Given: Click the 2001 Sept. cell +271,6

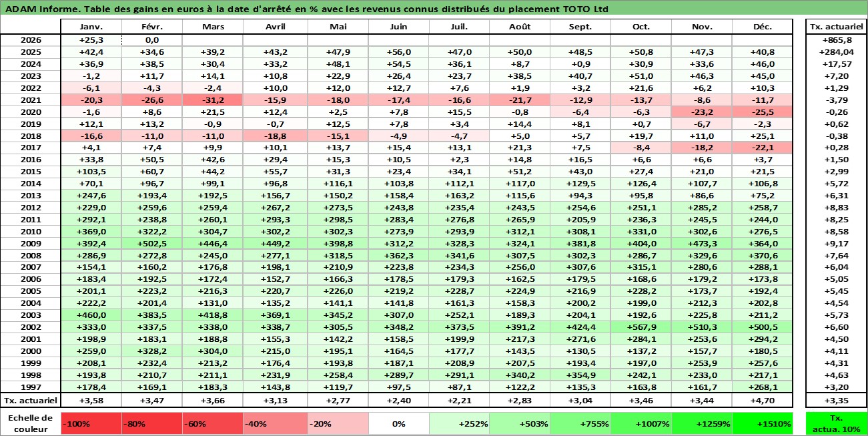Looking at the screenshot, I should point(580,339).
